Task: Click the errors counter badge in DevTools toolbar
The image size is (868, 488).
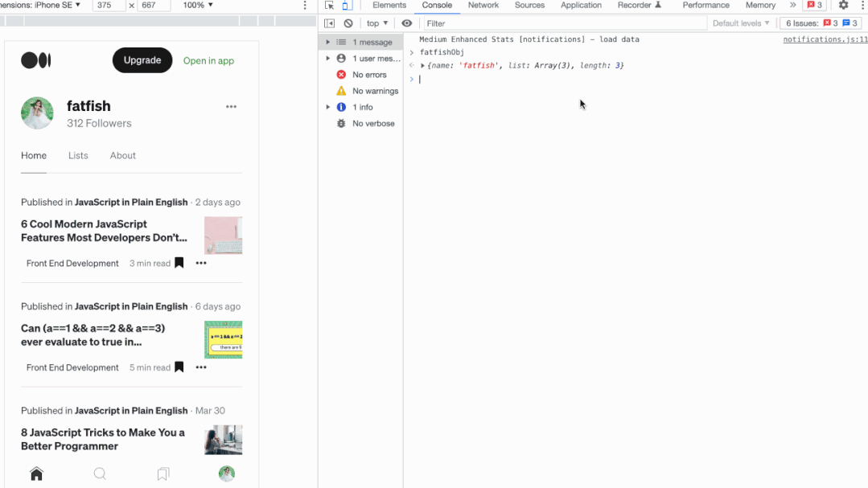Action: pyautogui.click(x=815, y=5)
